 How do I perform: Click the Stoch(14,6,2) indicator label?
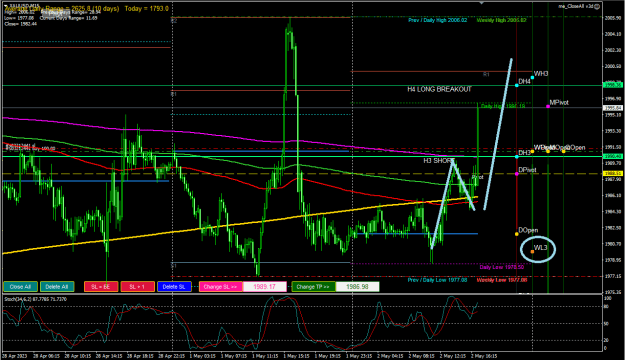pyautogui.click(x=35, y=299)
